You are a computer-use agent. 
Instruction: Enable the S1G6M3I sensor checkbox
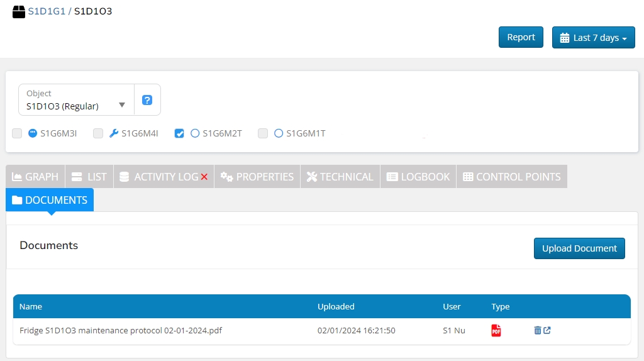[x=17, y=133]
